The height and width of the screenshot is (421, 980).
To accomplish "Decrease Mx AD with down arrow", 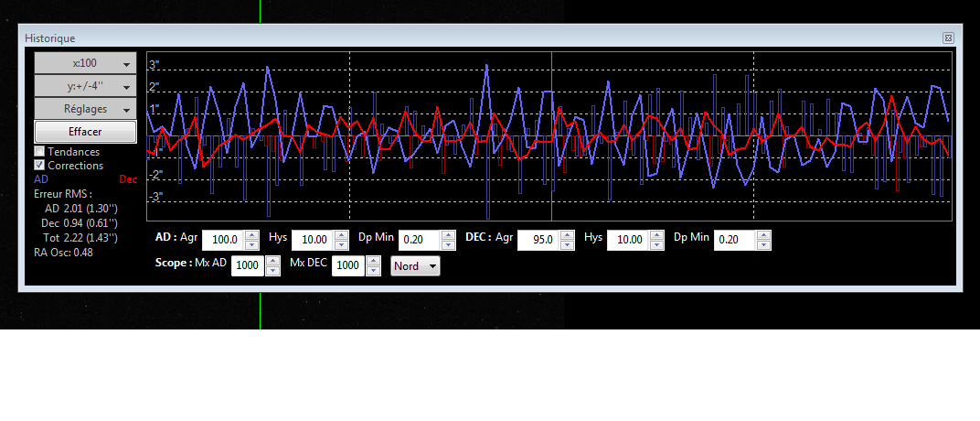I will click(272, 271).
